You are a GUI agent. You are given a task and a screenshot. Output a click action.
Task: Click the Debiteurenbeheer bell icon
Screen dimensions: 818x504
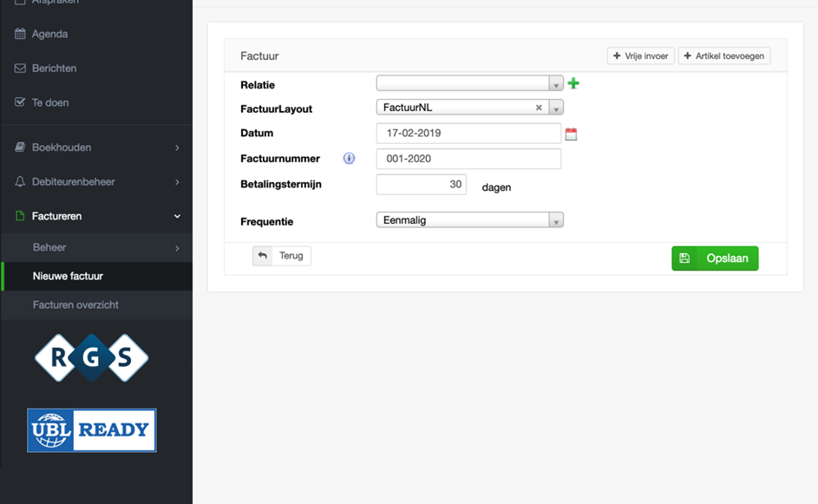(x=20, y=182)
